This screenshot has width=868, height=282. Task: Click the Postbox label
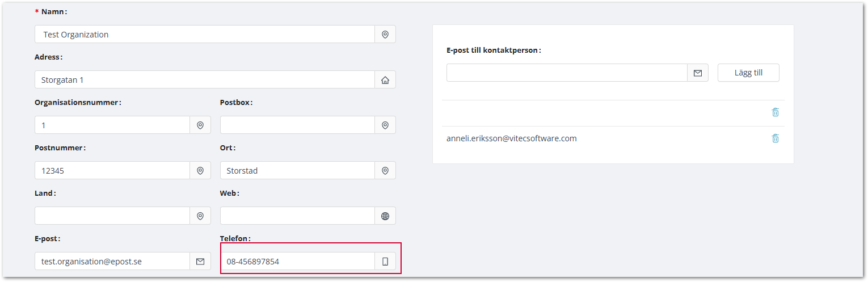point(236,102)
